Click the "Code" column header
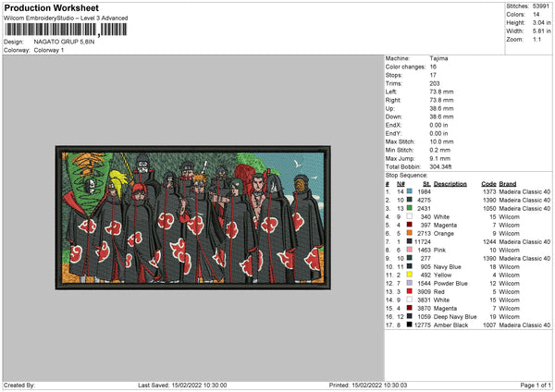 pyautogui.click(x=488, y=184)
